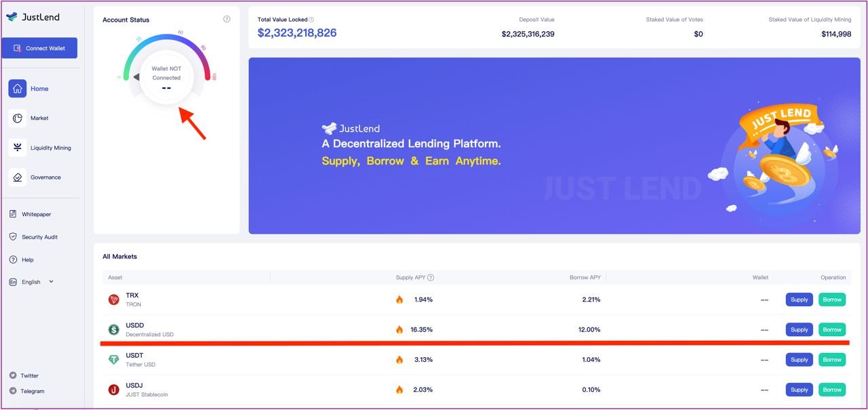Click Borrow button for TRX
The image size is (868, 410).
[x=831, y=300]
